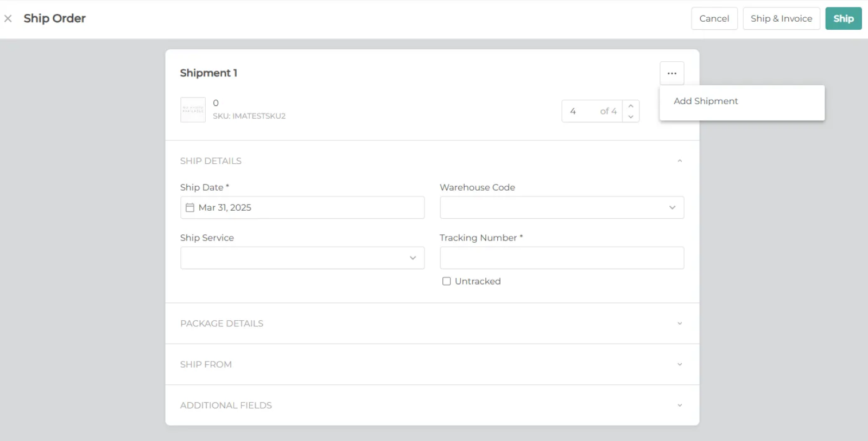The width and height of the screenshot is (868, 441).
Task: Click the up arrow to increase quantity
Action: click(x=630, y=106)
